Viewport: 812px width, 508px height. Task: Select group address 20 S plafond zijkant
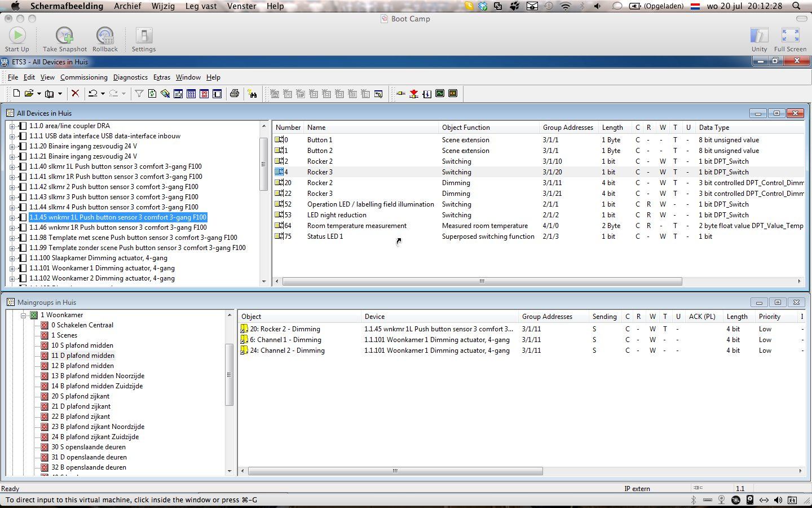(80, 396)
